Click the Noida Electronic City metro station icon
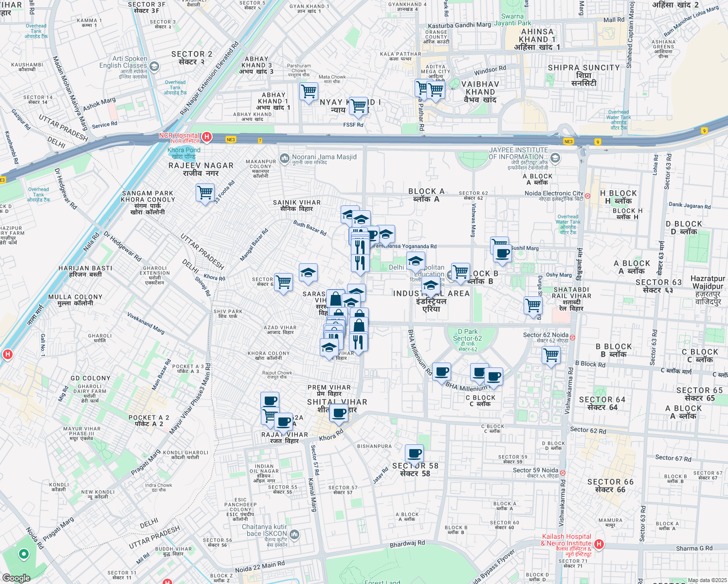728x584 pixels. click(587, 196)
